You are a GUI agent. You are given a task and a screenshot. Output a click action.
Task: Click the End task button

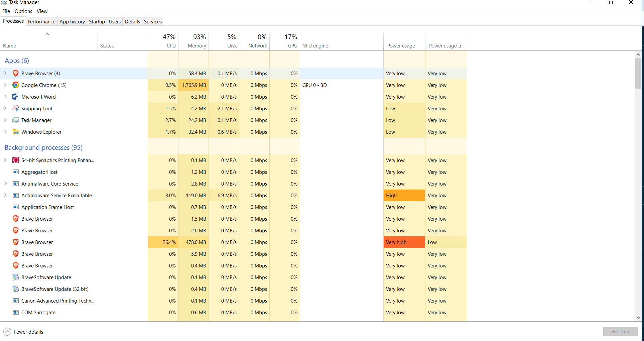[x=620, y=332]
